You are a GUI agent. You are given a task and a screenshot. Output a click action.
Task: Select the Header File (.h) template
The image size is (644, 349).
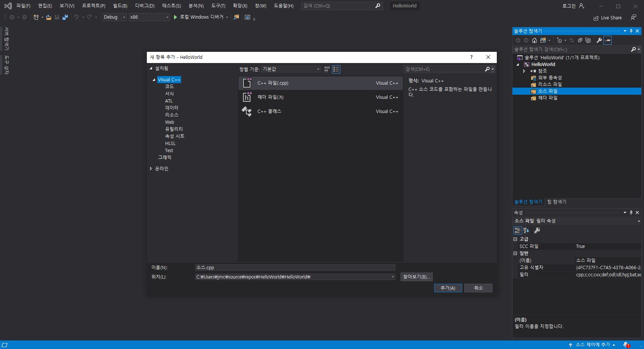[x=321, y=97]
